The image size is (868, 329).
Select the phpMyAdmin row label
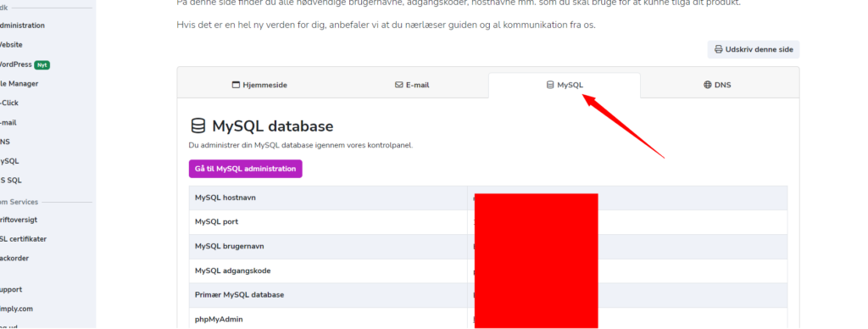pos(219,320)
